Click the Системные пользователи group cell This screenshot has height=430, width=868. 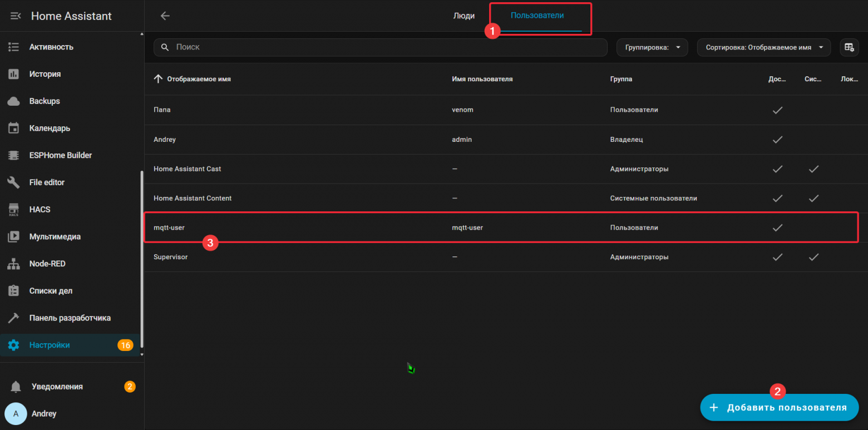point(653,198)
